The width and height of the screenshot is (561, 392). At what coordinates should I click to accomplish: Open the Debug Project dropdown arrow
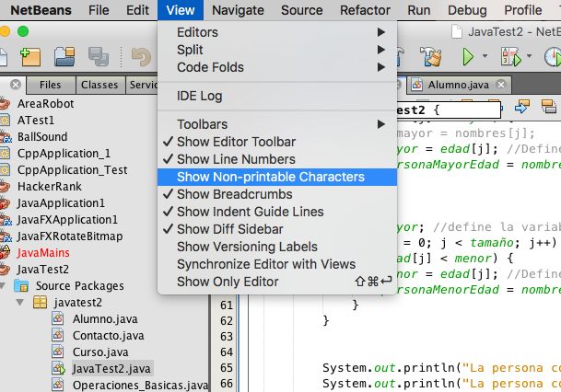tap(529, 56)
